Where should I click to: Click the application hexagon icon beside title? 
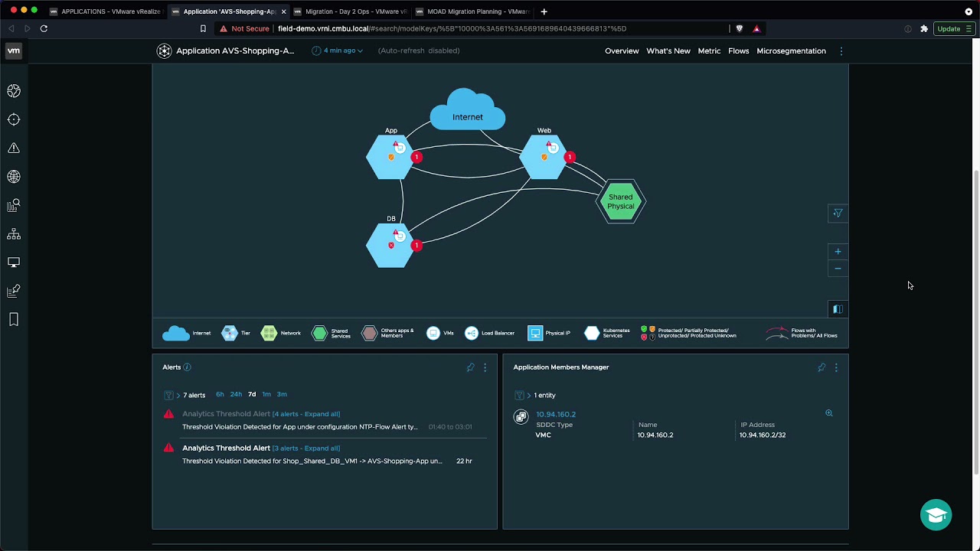tap(164, 51)
